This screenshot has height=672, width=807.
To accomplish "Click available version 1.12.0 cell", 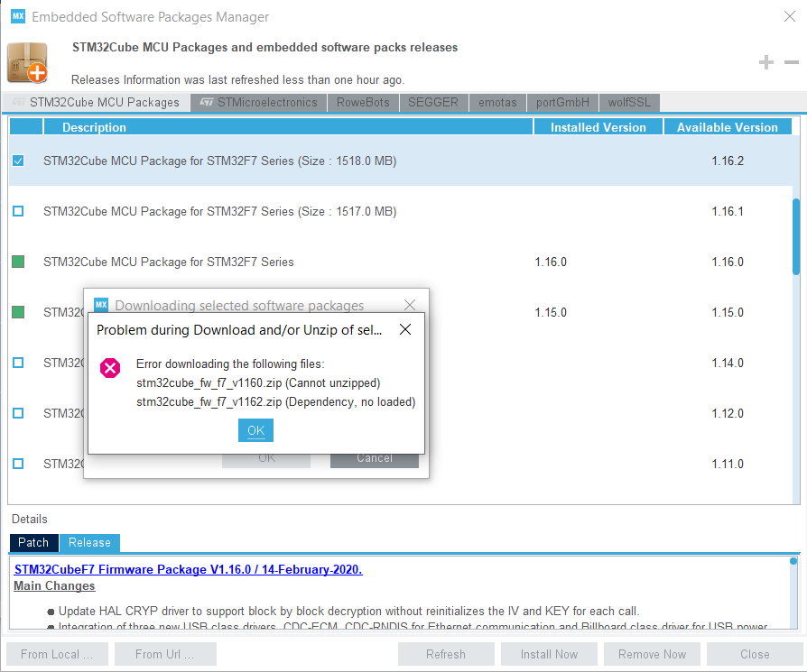I will click(x=728, y=413).
